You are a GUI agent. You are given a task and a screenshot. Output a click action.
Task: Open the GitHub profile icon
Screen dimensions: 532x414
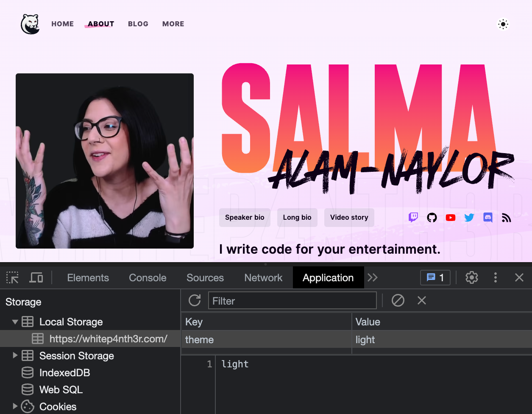[x=432, y=217]
